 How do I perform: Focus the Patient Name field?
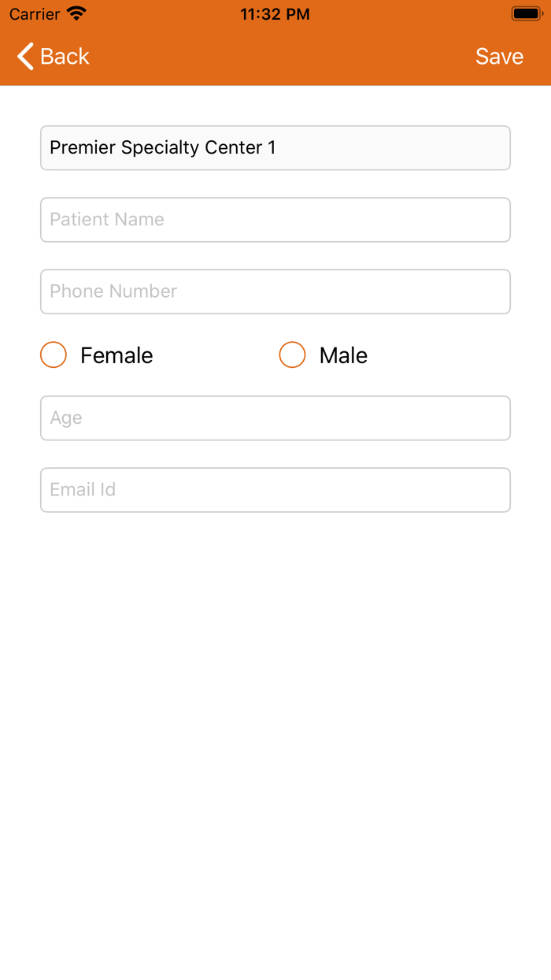[x=275, y=220]
